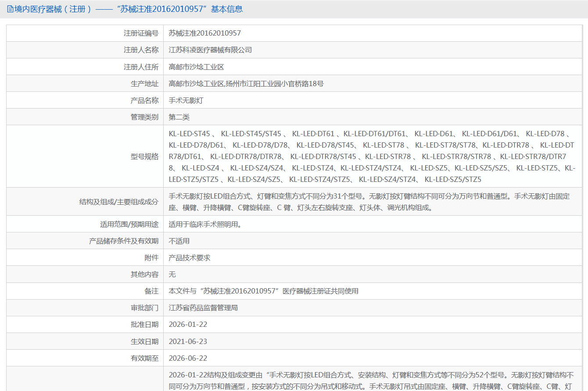Click the label 批准日期
The height and width of the screenshot is (391, 588).
pyautogui.click(x=145, y=324)
